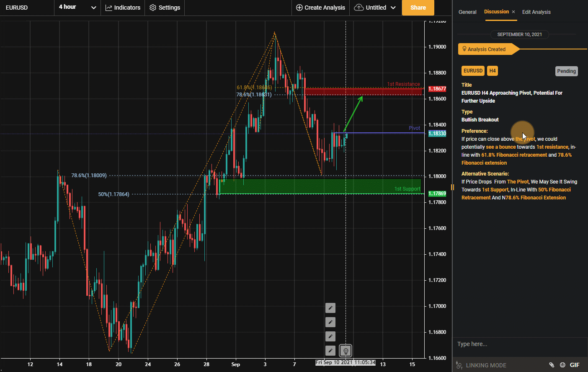Click the red 1.18677 price label
Screen dimensions: 588x372
click(x=437, y=89)
